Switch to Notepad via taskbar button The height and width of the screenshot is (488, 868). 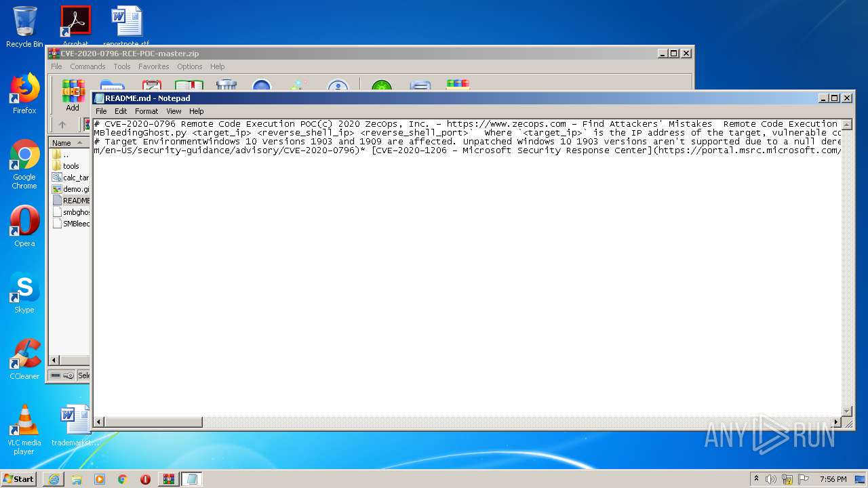coord(191,479)
